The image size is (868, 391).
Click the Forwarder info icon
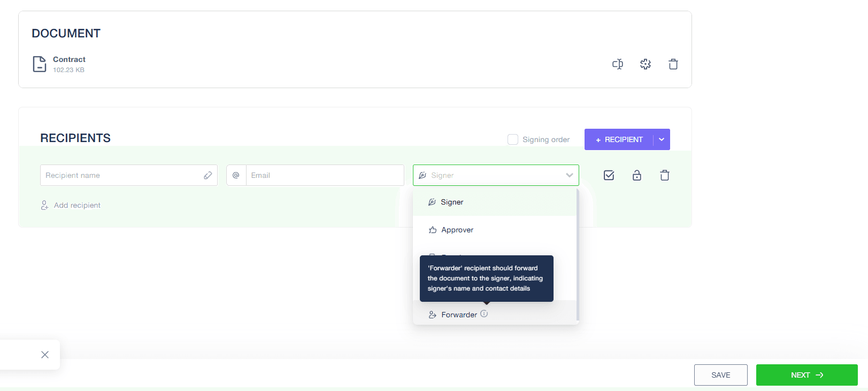[x=484, y=314]
